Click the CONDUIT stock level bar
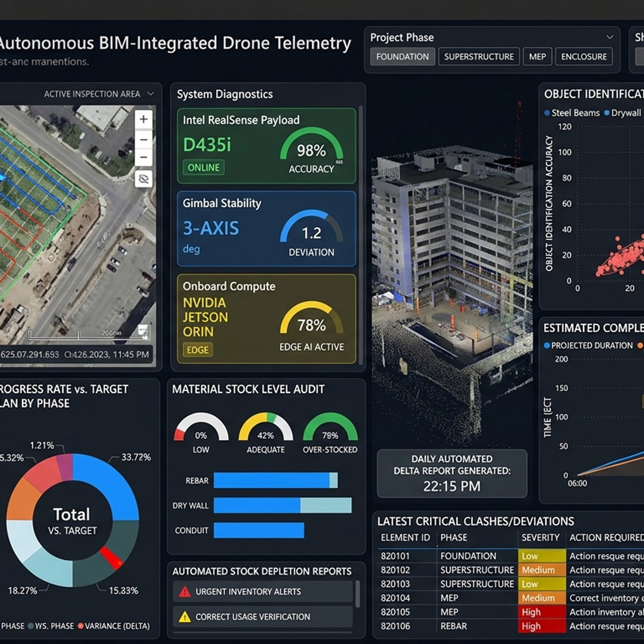644x644 pixels. (259, 530)
